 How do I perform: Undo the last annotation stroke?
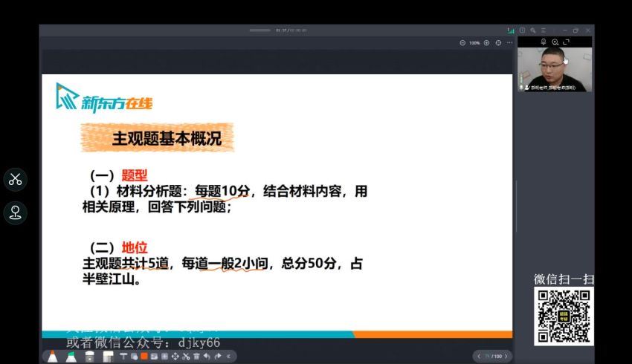click(206, 357)
